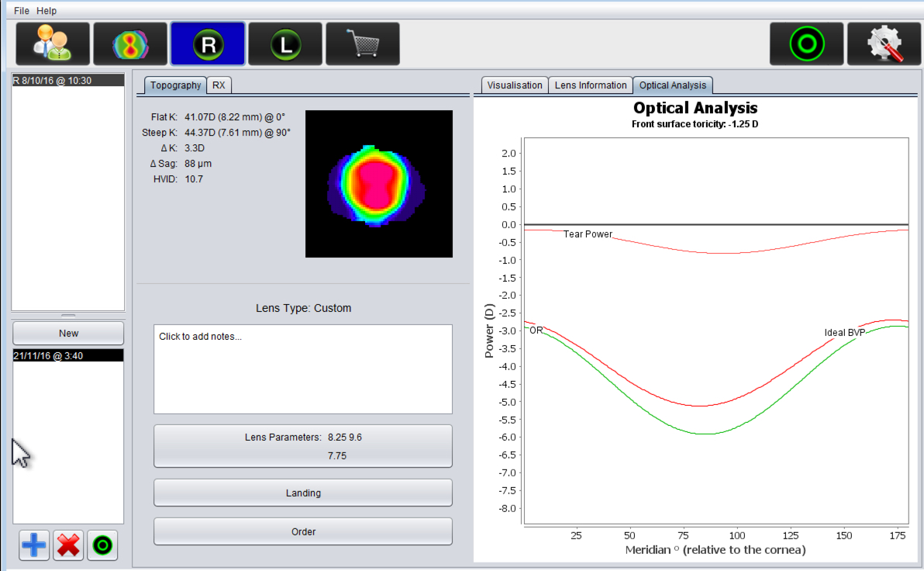Screen dimensions: 924x571
Task: Open the Help menu
Action: coord(47,10)
